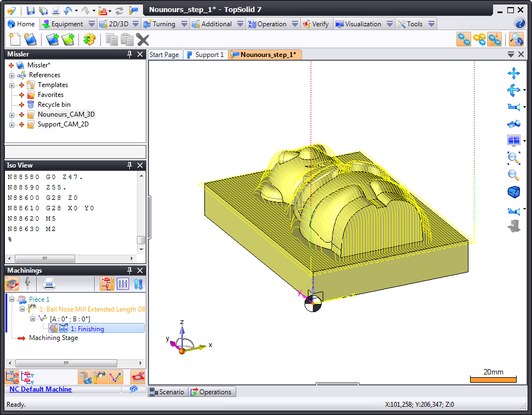The height and width of the screenshot is (415, 532).
Task: Collapse the Pièce 1 tree node
Action: tap(12, 299)
